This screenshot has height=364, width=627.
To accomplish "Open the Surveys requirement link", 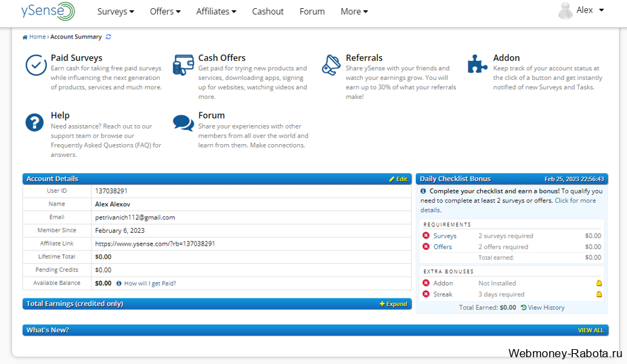I will [x=445, y=235].
